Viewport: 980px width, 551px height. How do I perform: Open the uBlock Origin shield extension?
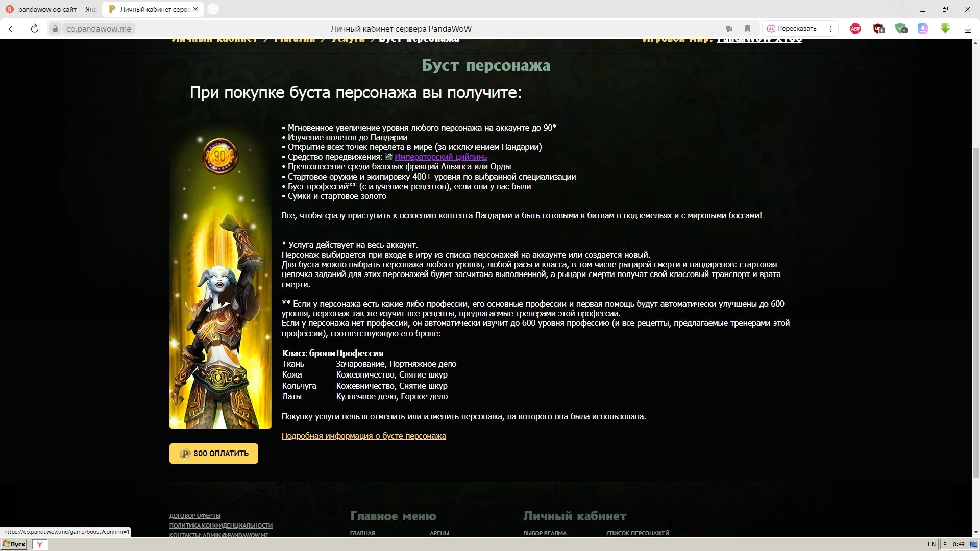(x=878, y=29)
